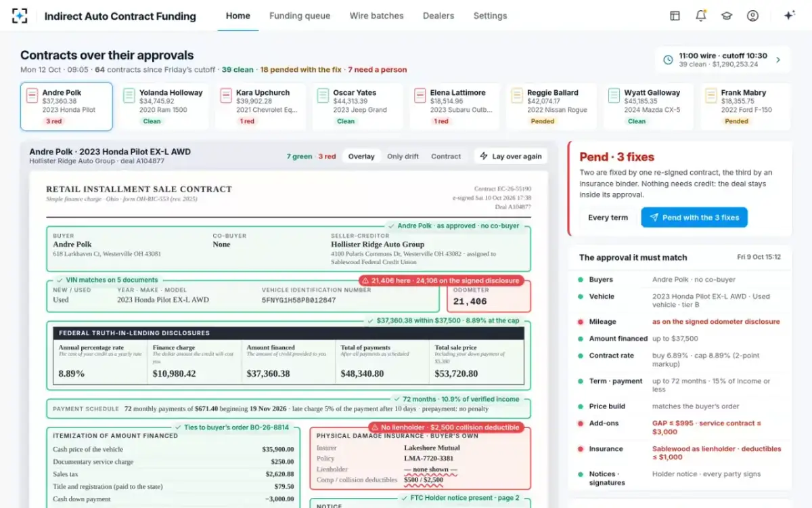812x508 pixels.
Task: Switch view to Overlay
Action: coord(361,156)
